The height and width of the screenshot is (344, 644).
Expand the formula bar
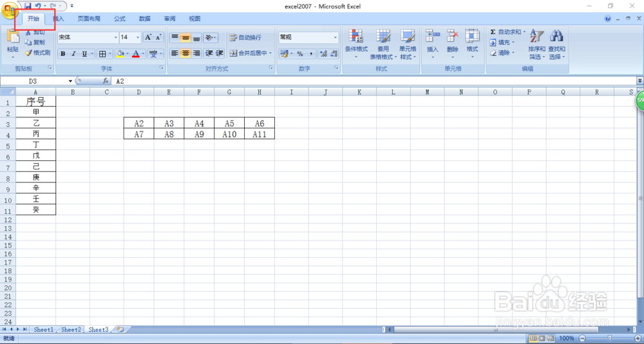click(x=640, y=81)
